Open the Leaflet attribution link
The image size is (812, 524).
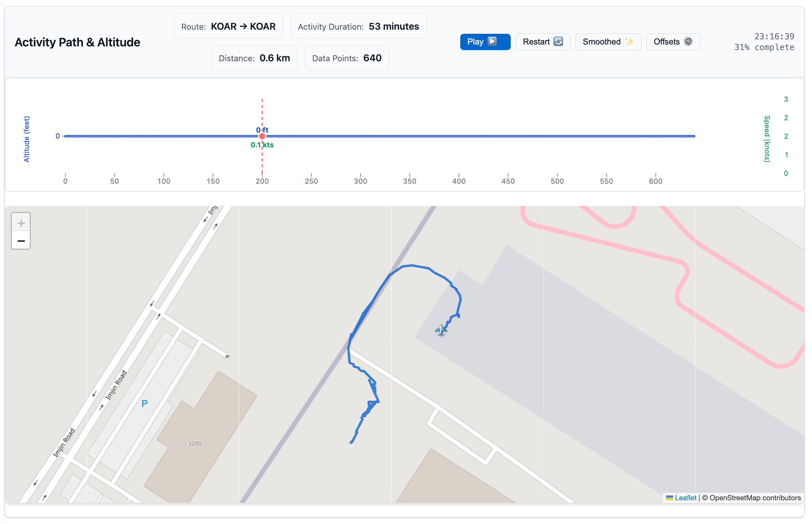tap(685, 498)
